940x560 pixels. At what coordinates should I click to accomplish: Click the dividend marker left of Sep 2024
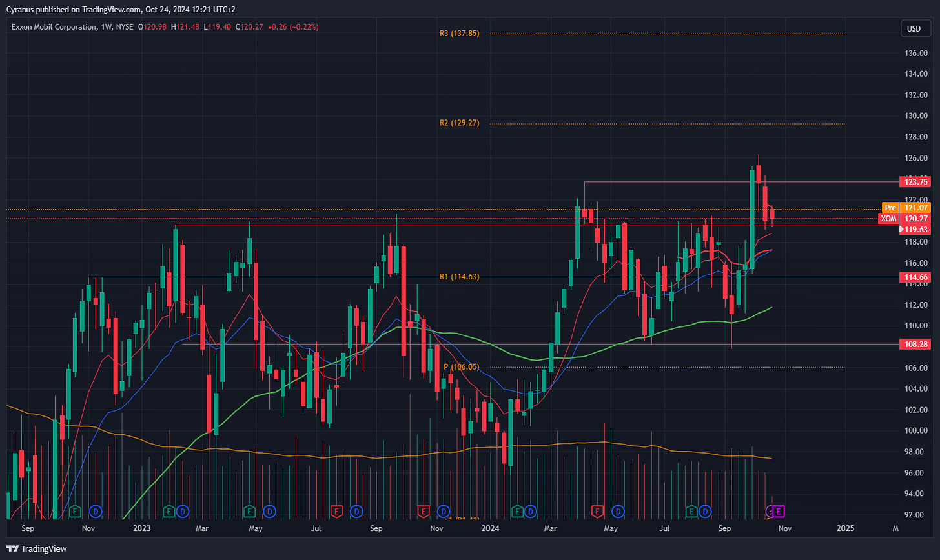pos(705,512)
